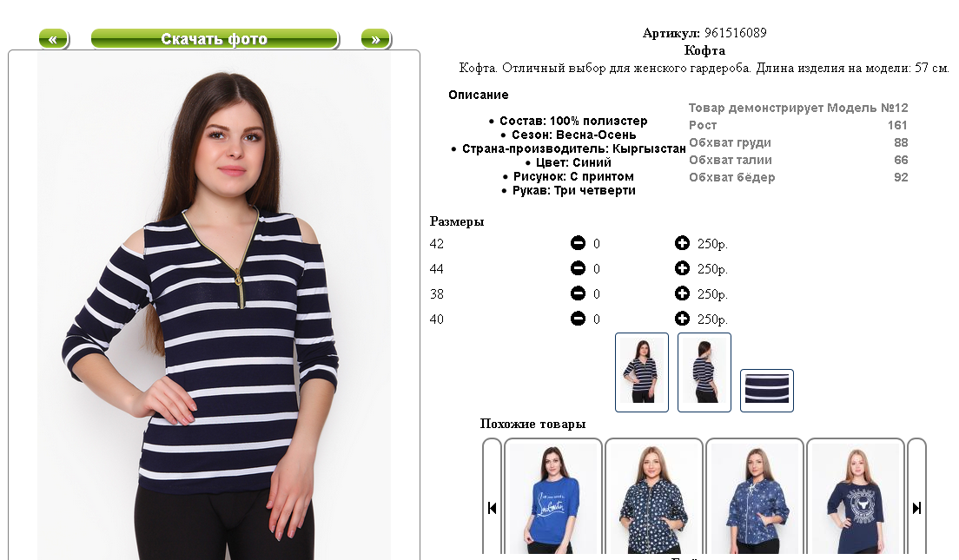Show back view thumbnail of striped top

(704, 372)
